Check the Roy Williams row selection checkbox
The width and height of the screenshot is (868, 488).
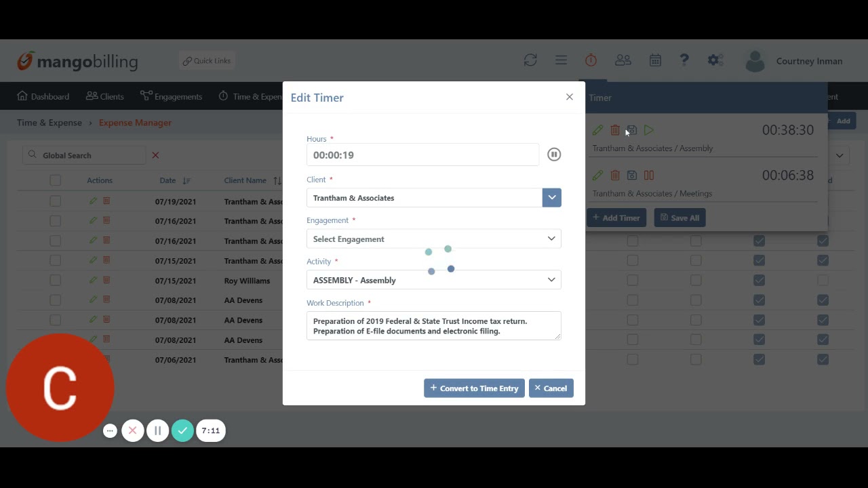pos(55,280)
